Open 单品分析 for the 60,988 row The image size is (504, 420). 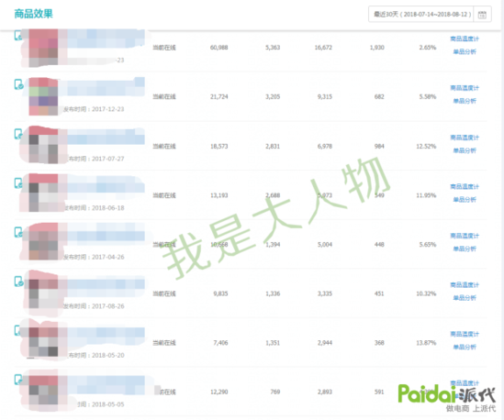pos(465,51)
